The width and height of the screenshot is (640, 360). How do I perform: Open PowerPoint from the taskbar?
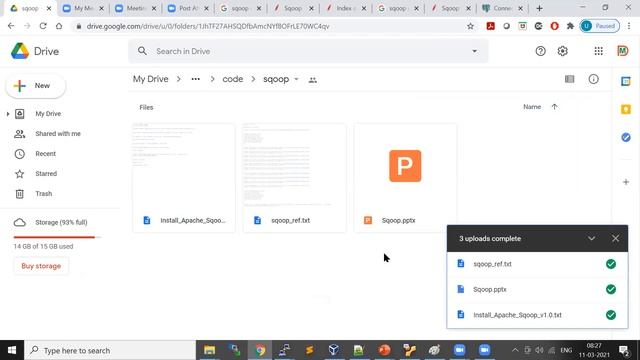[x=384, y=350]
